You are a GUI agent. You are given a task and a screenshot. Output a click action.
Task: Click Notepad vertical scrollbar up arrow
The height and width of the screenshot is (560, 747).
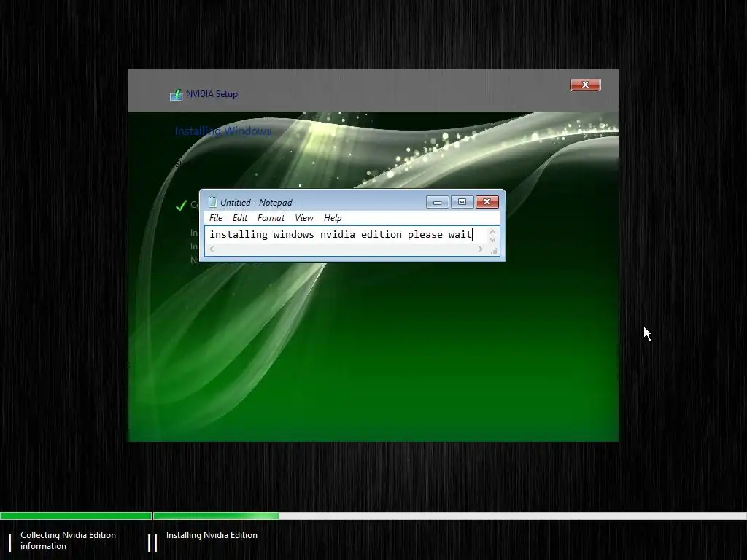click(x=492, y=231)
